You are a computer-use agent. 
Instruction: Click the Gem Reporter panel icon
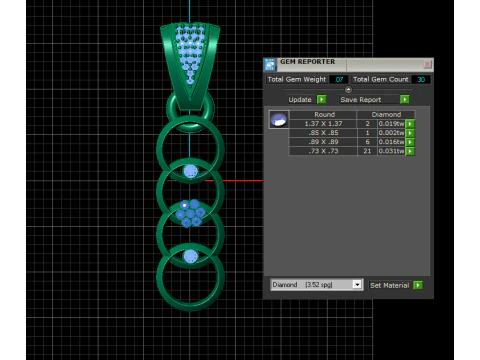[270, 64]
